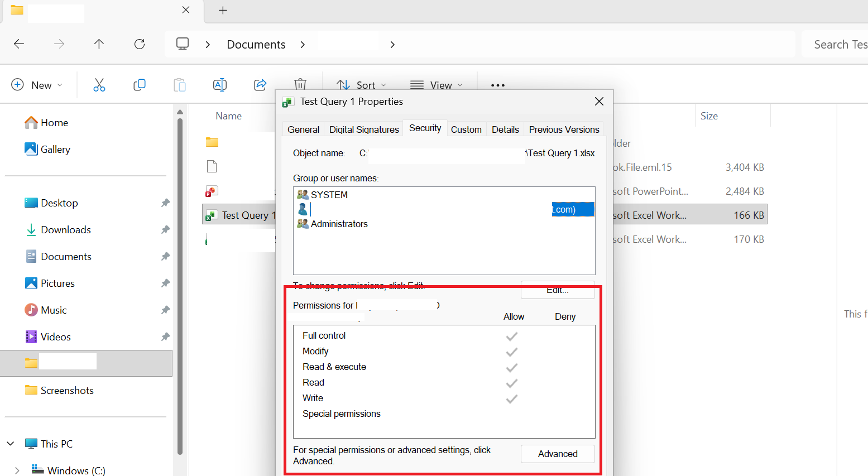The width and height of the screenshot is (868, 476).
Task: Click the Share icon in the toolbar
Action: (260, 85)
